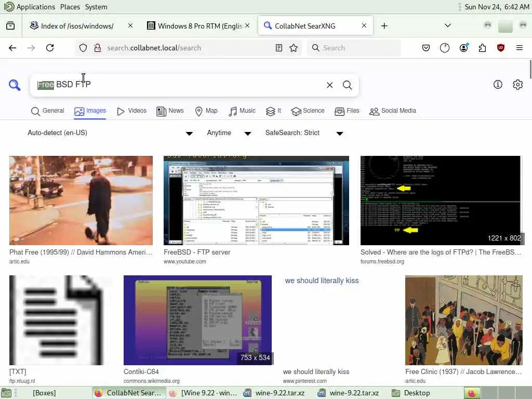Select the Map search category
This screenshot has height=399, width=532.
pyautogui.click(x=206, y=111)
